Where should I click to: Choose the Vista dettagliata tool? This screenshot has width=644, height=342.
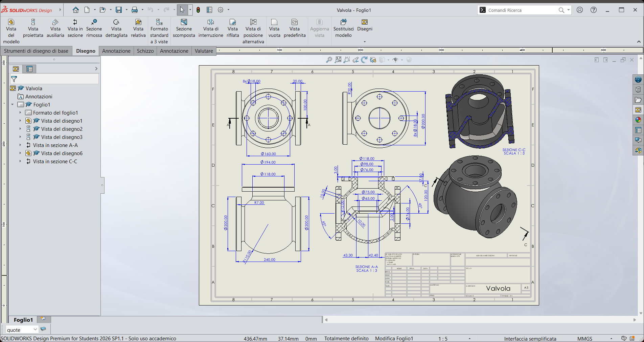tap(116, 28)
